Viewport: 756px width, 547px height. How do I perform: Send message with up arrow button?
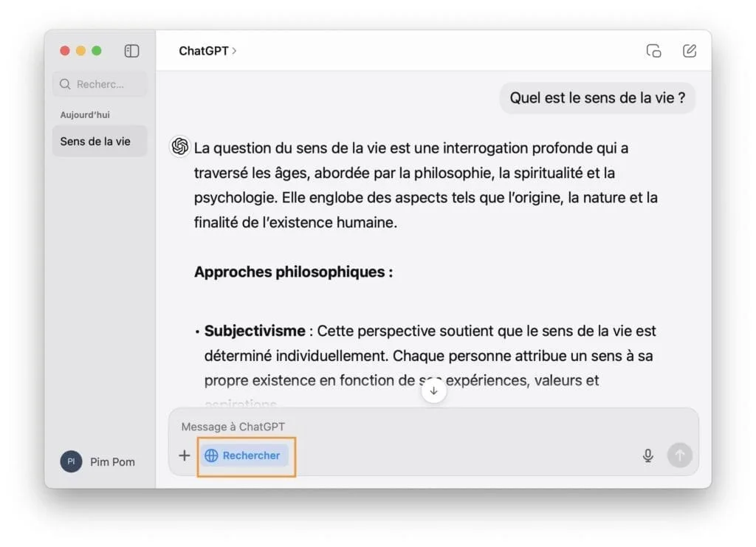point(680,455)
